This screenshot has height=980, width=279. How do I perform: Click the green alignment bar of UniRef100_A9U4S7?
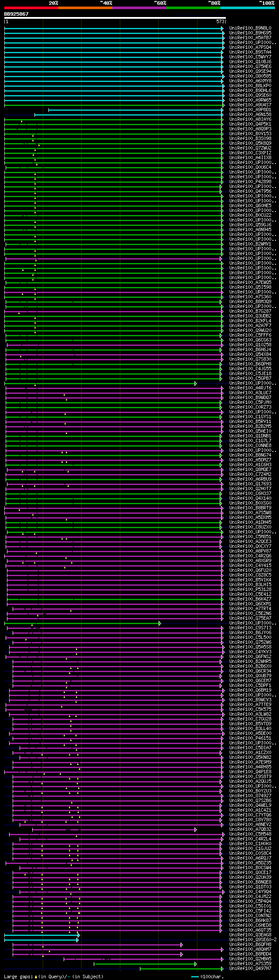click(114, 105)
